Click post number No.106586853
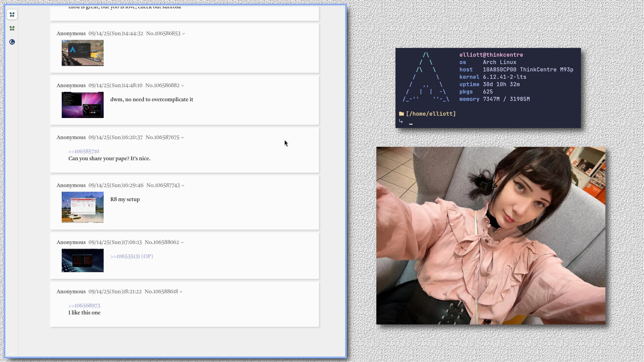 (x=163, y=34)
